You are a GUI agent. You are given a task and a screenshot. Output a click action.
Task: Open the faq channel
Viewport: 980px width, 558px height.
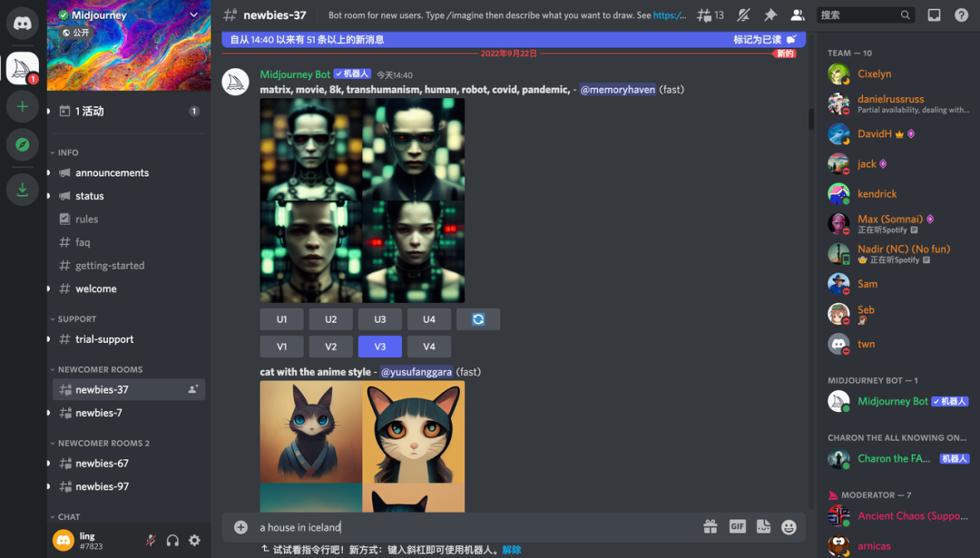tap(129, 242)
